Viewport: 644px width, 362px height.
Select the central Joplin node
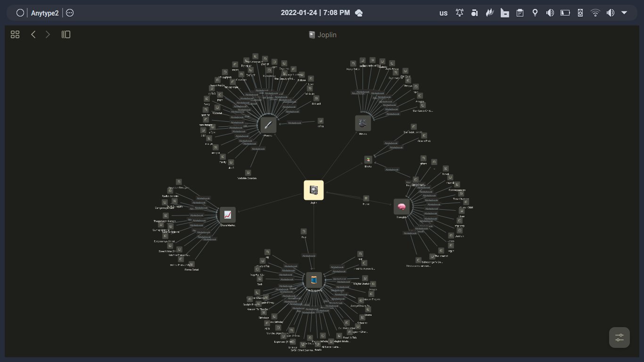pos(314,190)
